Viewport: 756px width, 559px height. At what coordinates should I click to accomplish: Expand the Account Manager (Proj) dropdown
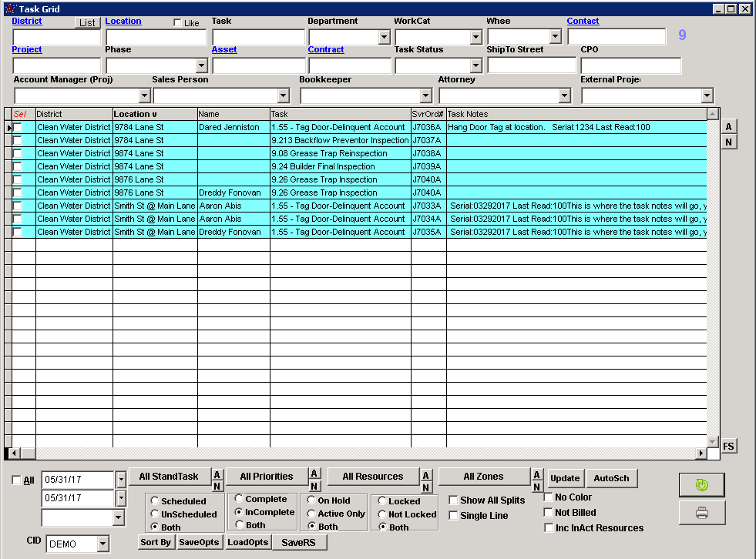(x=144, y=96)
